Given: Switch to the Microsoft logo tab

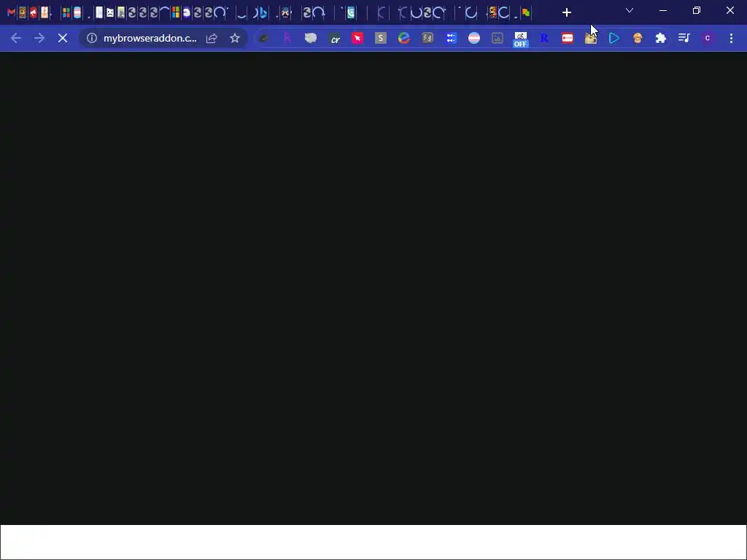Looking at the screenshot, I should pyautogui.click(x=176, y=13).
